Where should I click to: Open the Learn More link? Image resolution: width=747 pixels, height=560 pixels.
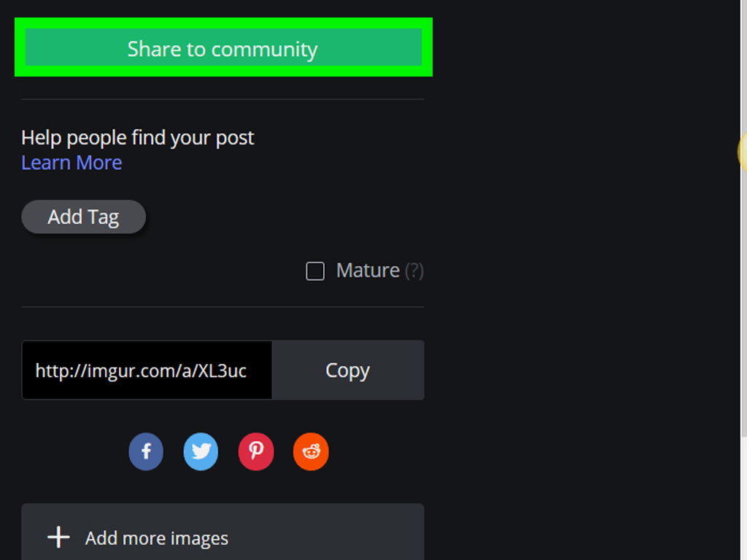(71, 163)
